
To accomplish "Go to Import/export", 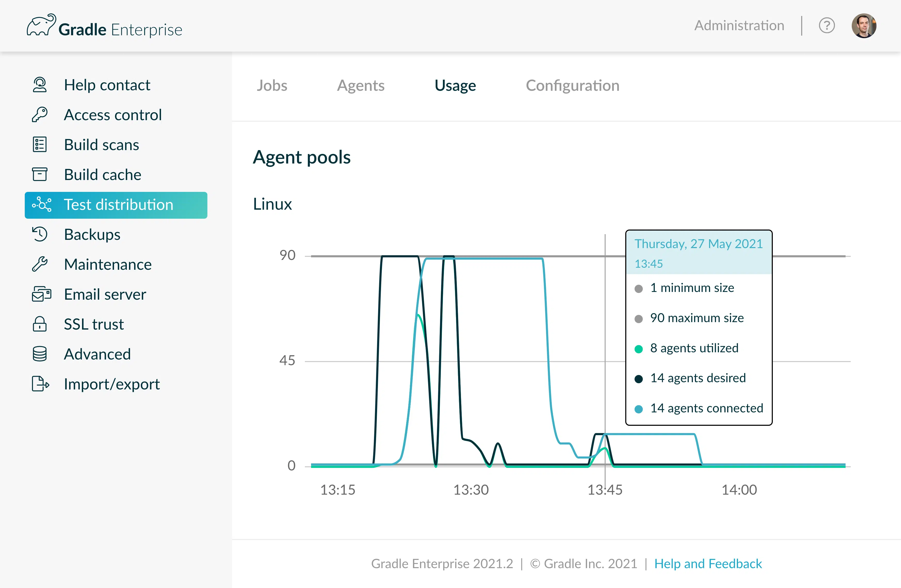I will pyautogui.click(x=116, y=384).
